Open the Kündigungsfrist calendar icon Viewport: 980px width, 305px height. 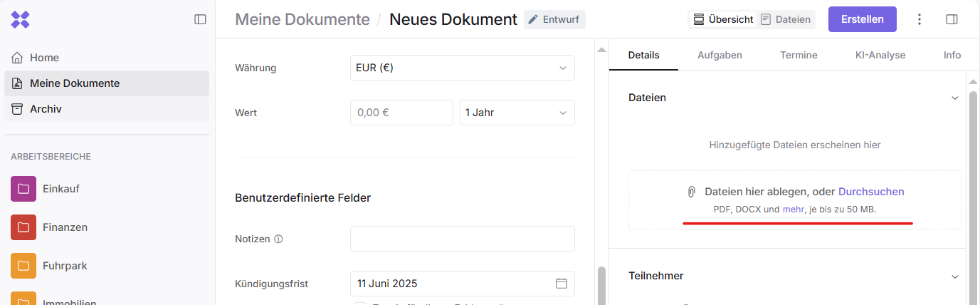562,284
